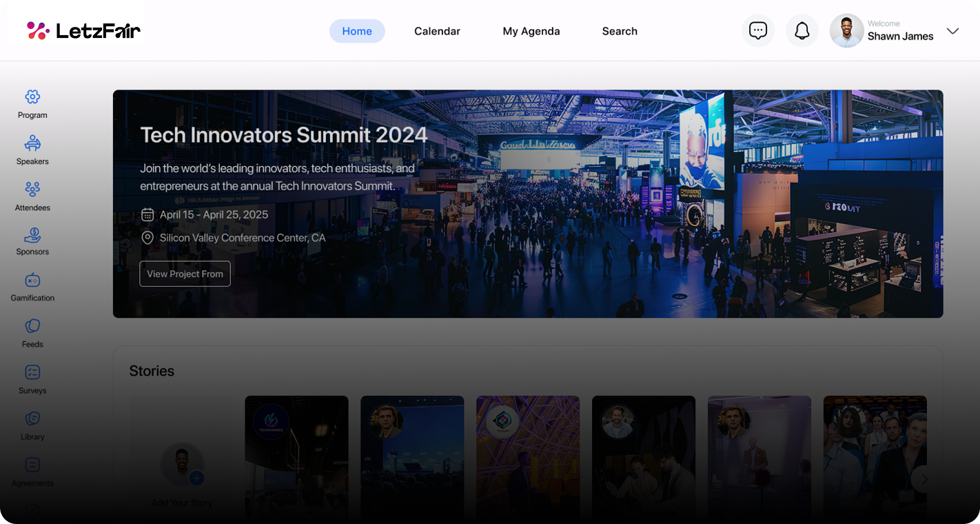Go to My Agenda tab
The image size is (980, 524).
pos(531,31)
